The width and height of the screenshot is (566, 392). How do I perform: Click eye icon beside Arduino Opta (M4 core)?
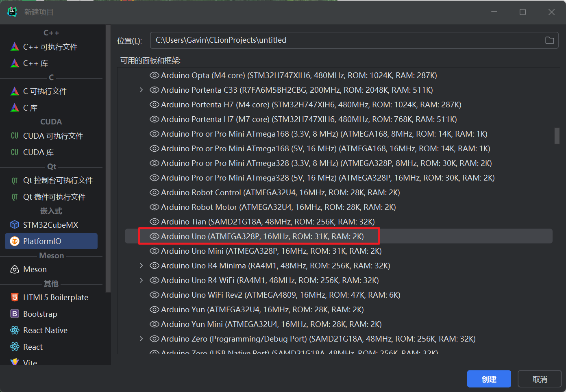point(155,75)
